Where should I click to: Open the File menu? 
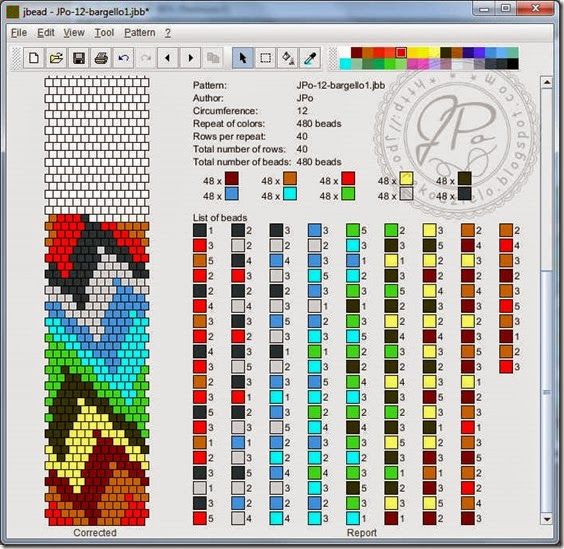coord(19,33)
